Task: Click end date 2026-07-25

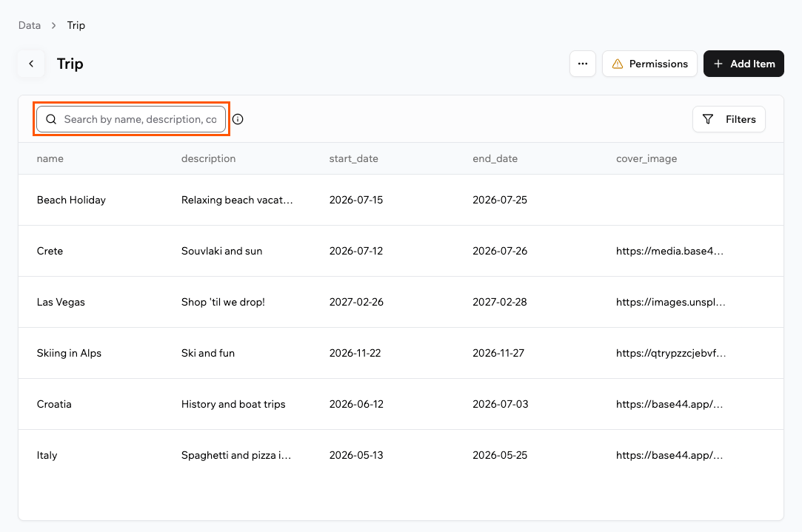Action: coord(500,200)
